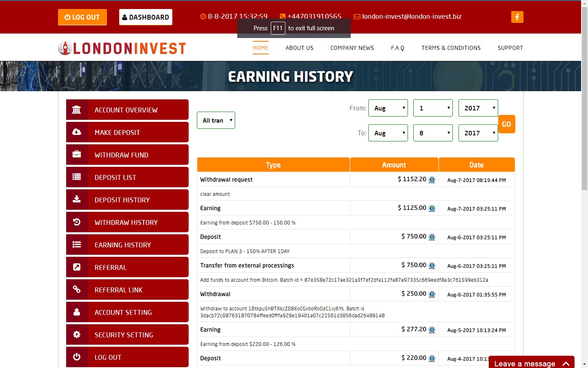The height and width of the screenshot is (368, 588).
Task: Open Earning History in sidebar
Action: click(x=127, y=245)
